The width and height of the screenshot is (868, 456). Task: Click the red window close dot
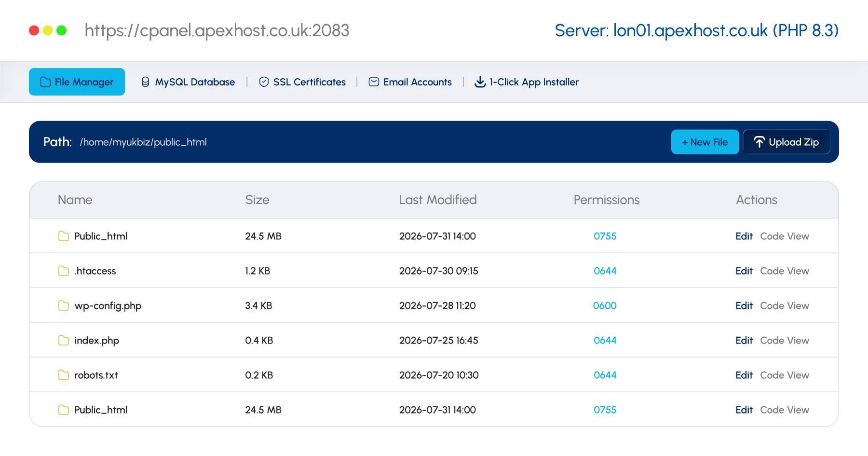tap(34, 30)
